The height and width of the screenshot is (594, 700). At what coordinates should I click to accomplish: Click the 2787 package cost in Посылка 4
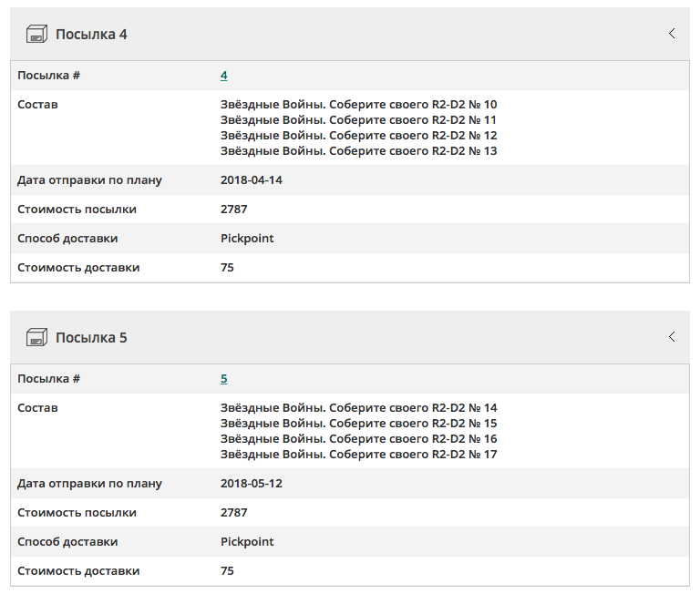pyautogui.click(x=234, y=210)
